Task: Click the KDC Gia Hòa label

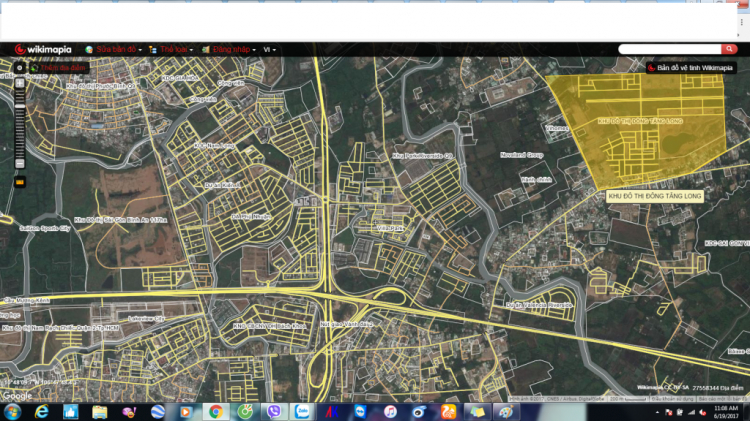Action: (x=179, y=78)
